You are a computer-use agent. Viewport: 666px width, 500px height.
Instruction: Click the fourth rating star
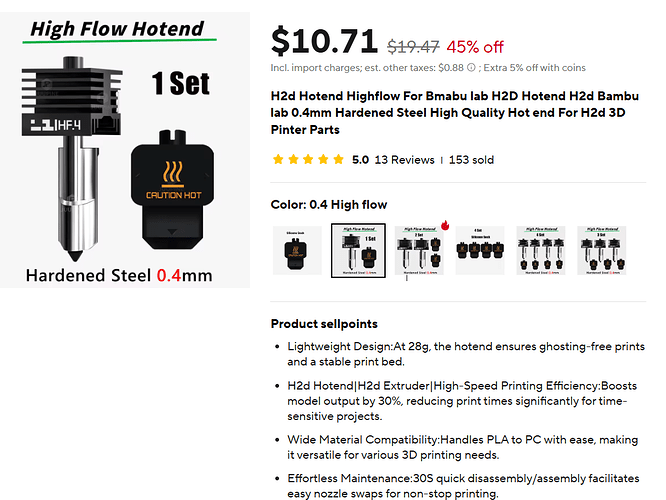323,159
